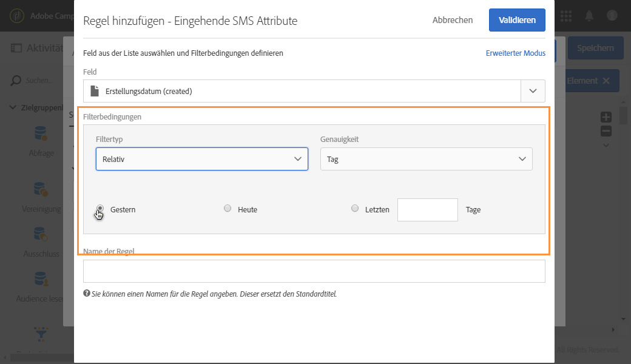Open the Genauigkeit dropdown showing Tag
The width and height of the screenshot is (631, 364).
point(426,159)
